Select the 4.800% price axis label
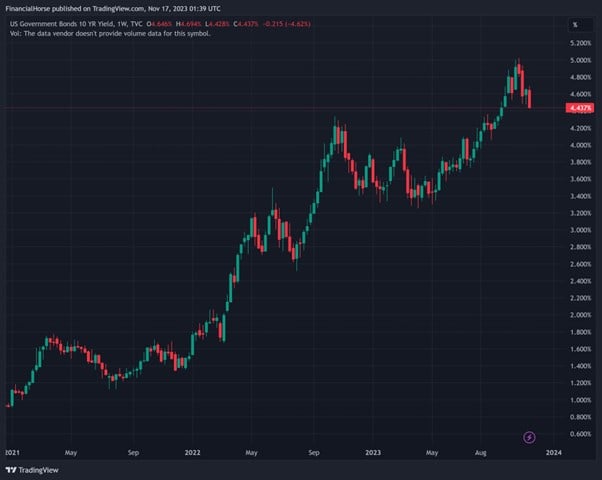The width and height of the screenshot is (602, 480). [x=580, y=77]
